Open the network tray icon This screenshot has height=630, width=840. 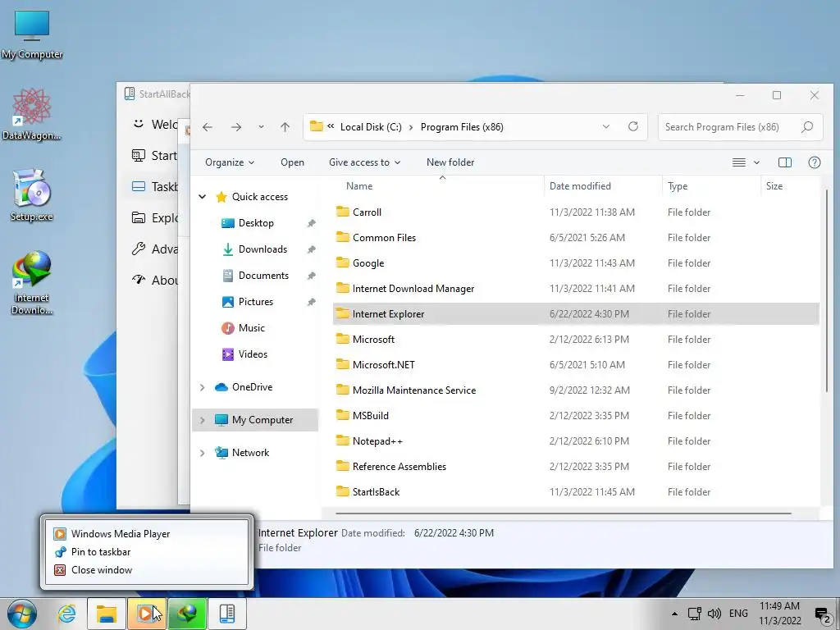[x=695, y=614]
